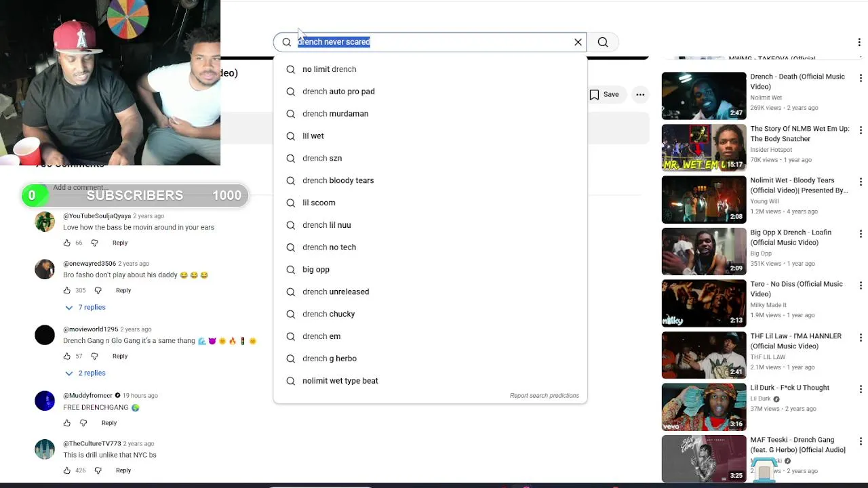Pick the 'lil scoom' suggestion
The image size is (868, 488).
click(430, 203)
